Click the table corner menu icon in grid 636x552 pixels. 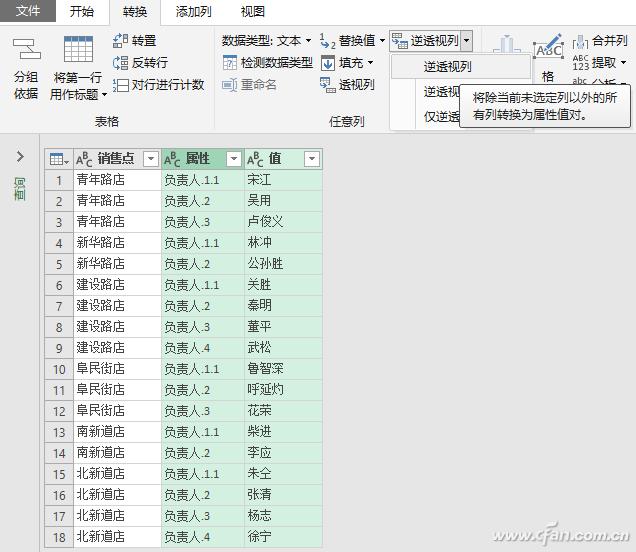(59, 159)
